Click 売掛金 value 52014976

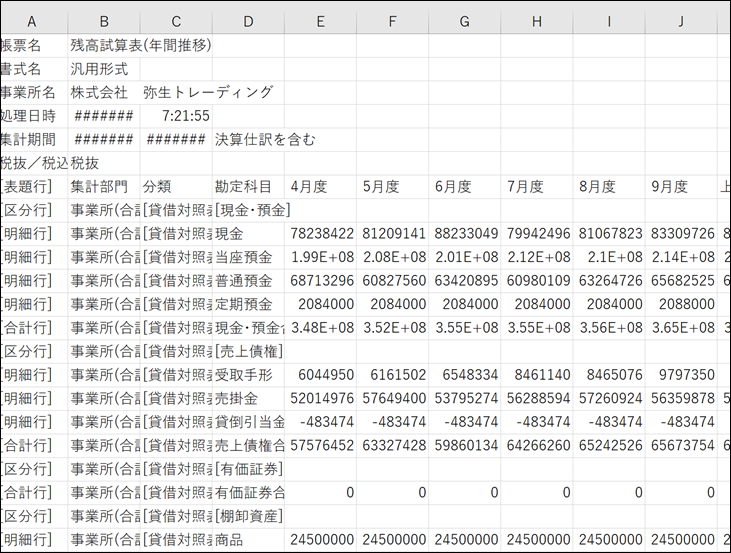point(320,398)
